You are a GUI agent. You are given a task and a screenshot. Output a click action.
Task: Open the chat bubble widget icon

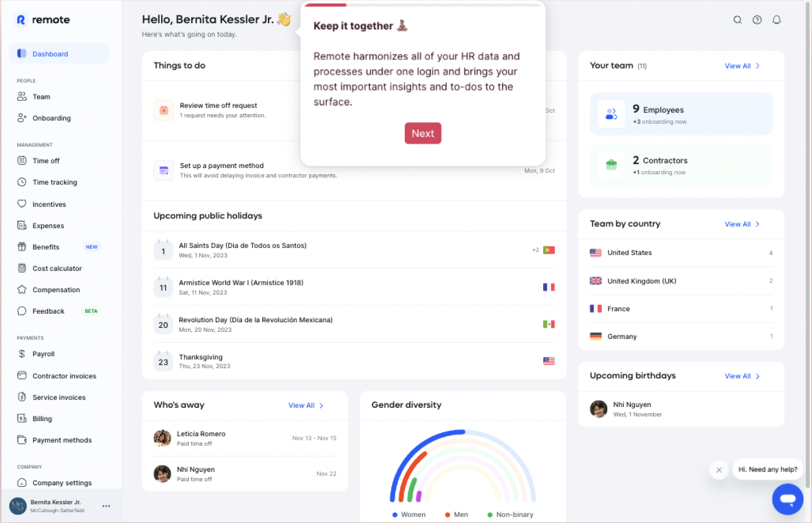tap(787, 499)
